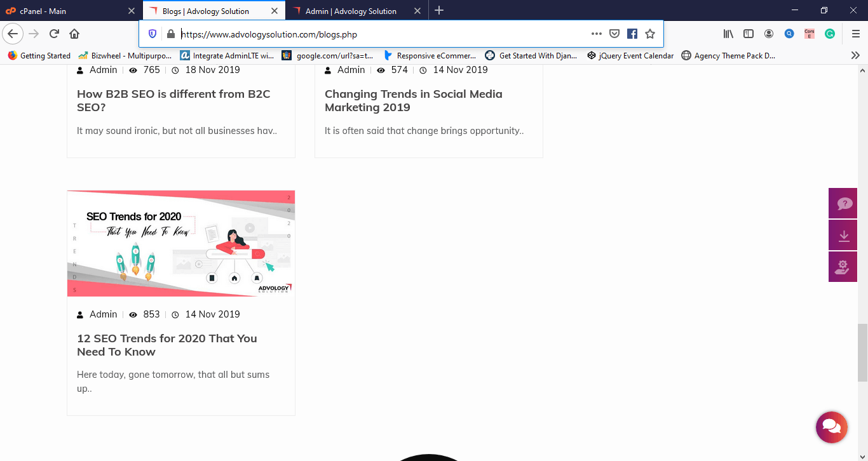The width and height of the screenshot is (868, 461).
Task: Open the Bizwheel bookmark
Action: [x=125, y=55]
